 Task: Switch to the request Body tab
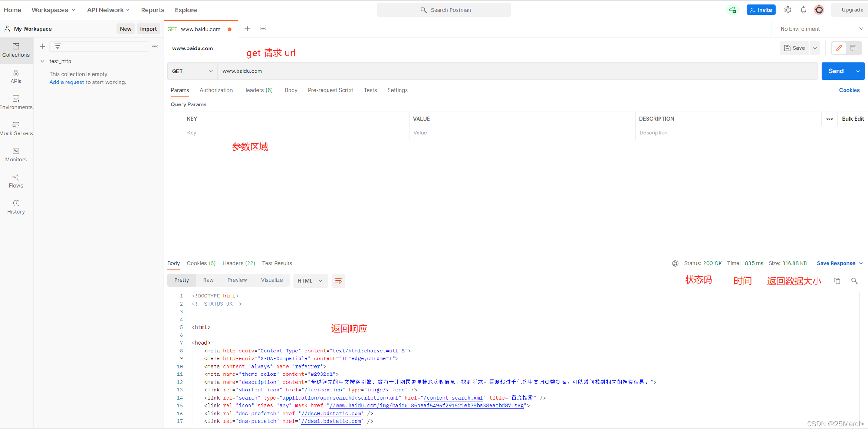291,90
